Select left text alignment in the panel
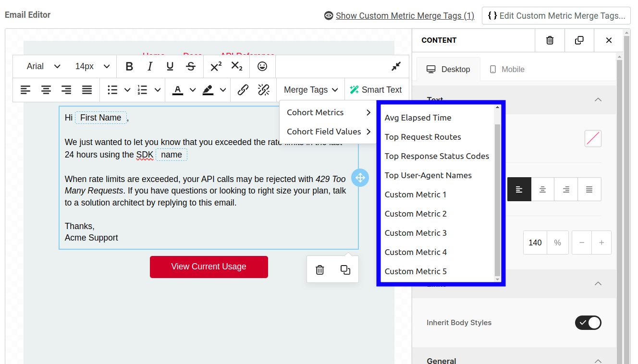 (x=519, y=189)
